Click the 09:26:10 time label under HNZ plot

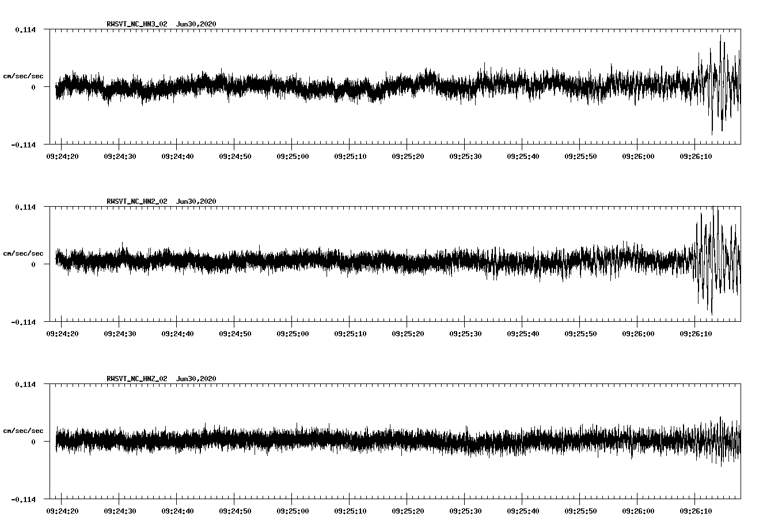click(x=696, y=511)
